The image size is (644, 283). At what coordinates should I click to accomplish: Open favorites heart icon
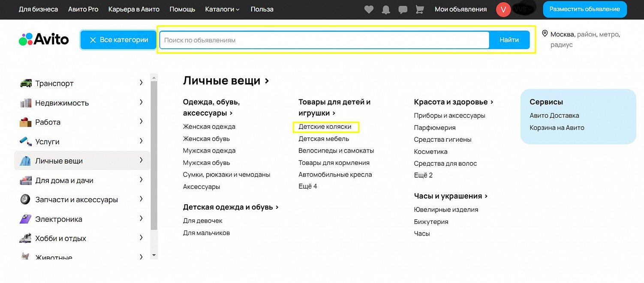pyautogui.click(x=369, y=9)
